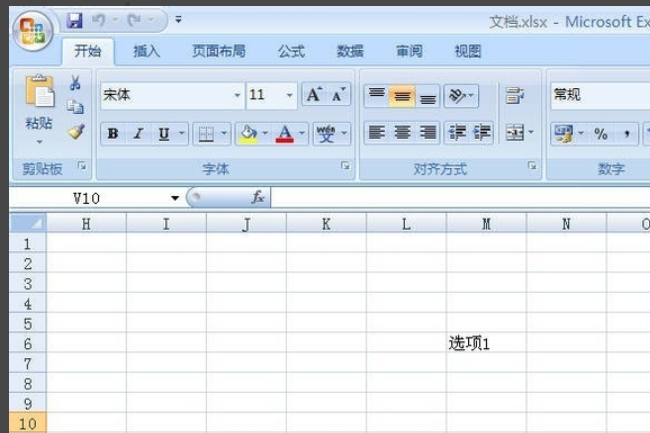The width and height of the screenshot is (650, 433).
Task: Select column K header
Action: click(x=326, y=224)
